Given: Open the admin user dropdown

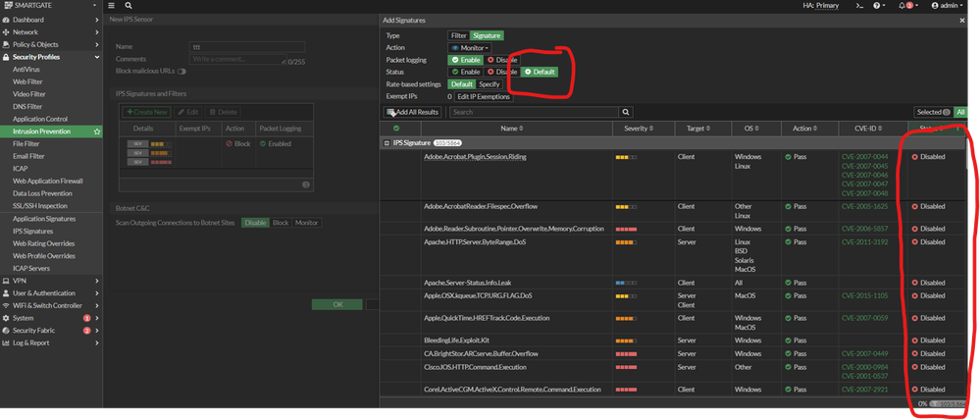Looking at the screenshot, I should coord(949,6).
